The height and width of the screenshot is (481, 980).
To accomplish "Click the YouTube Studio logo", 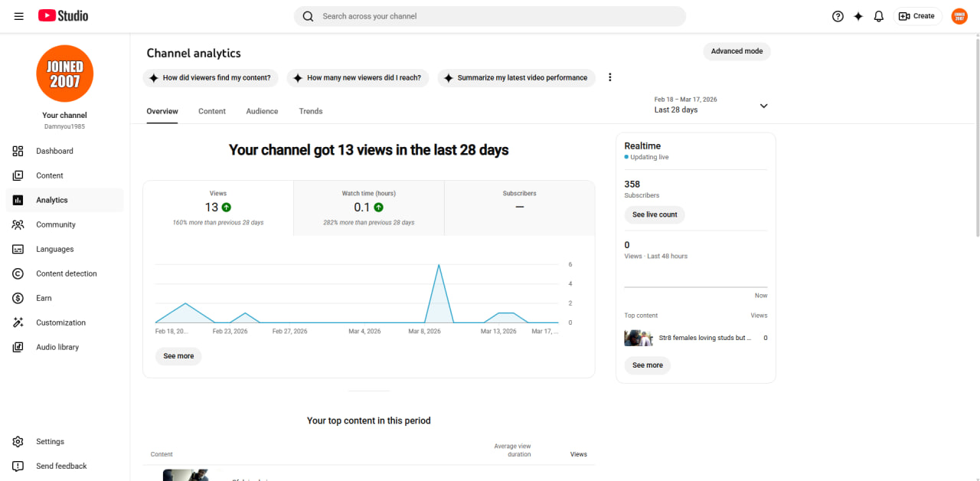I will [x=63, y=16].
